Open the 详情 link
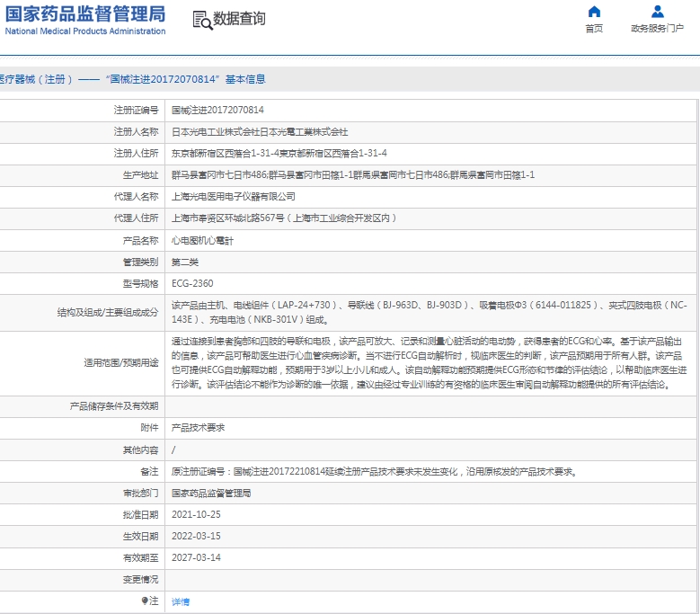Viewport: 700px width, 614px height. click(x=181, y=601)
